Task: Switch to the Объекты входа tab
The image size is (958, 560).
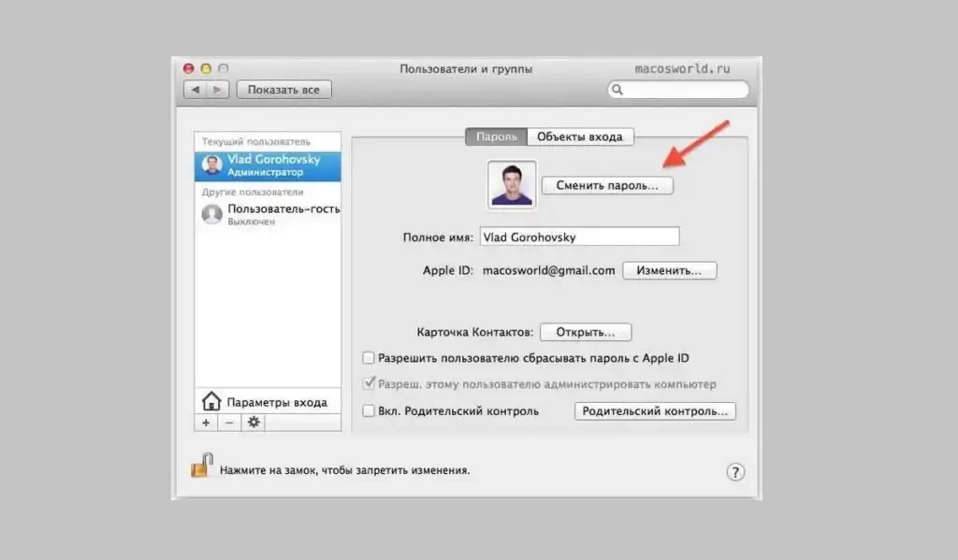Action: tap(580, 136)
